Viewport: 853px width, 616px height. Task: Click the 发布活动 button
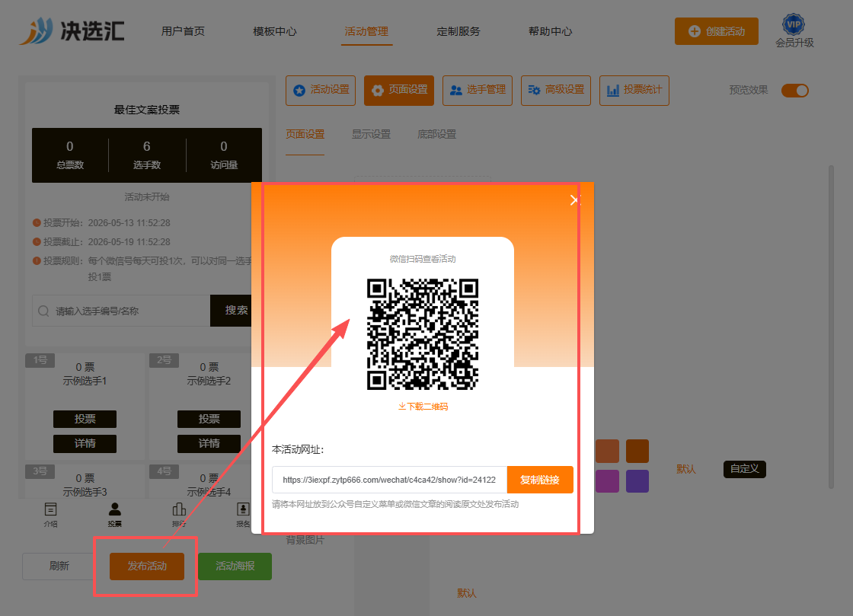(147, 567)
